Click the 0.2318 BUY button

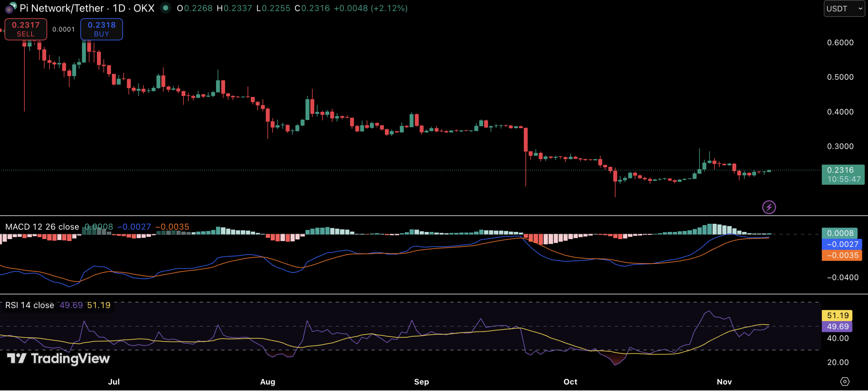[101, 29]
